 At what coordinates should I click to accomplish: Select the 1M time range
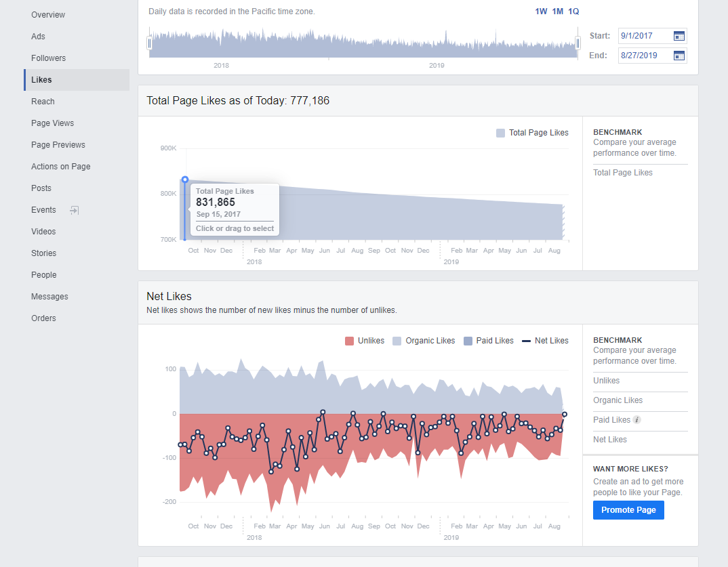click(x=558, y=12)
